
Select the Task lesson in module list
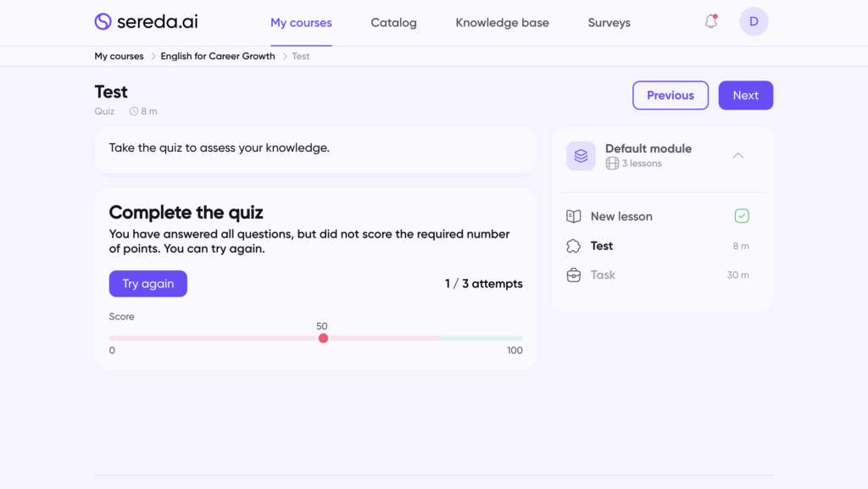tap(603, 275)
